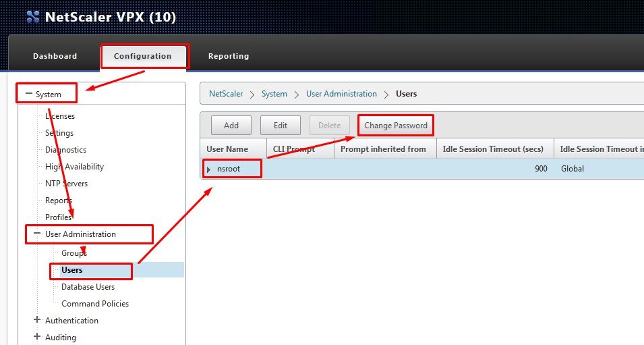Switch to the Configuration tab

[x=142, y=56]
